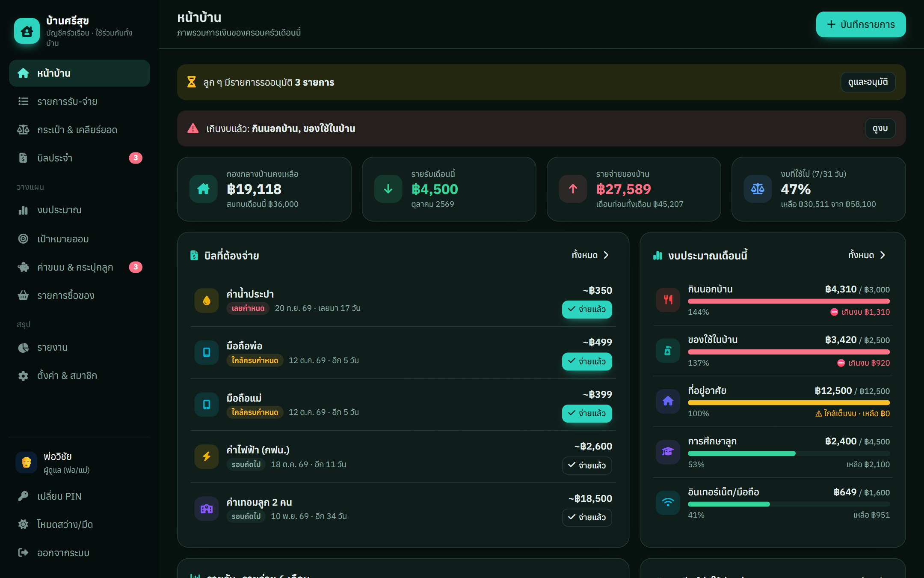The height and width of the screenshot is (578, 924).
Task: Click the กินนอกบ้าน red progress bar
Action: tap(789, 301)
